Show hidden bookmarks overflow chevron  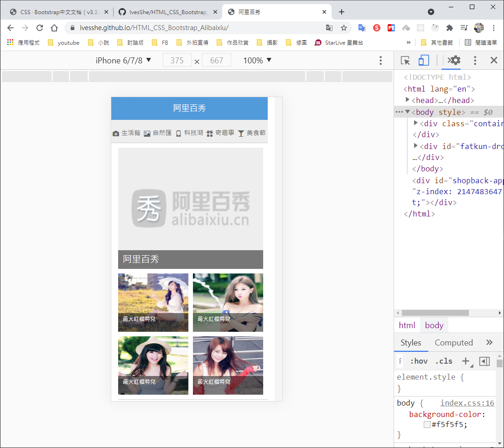[409, 43]
